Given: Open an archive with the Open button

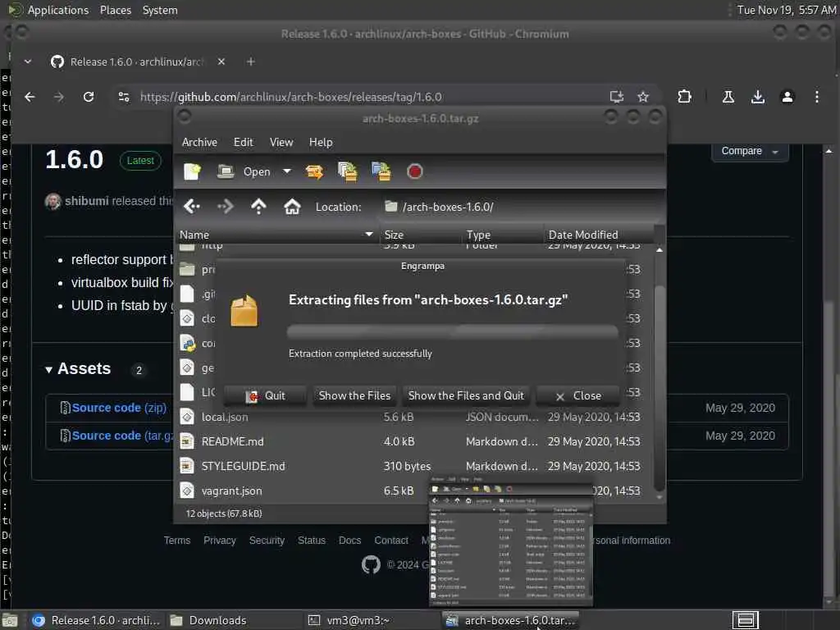Looking at the screenshot, I should click(x=244, y=171).
